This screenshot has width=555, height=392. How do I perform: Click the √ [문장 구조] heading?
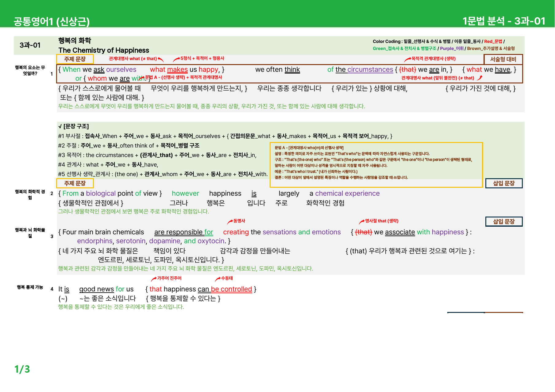click(74, 126)
